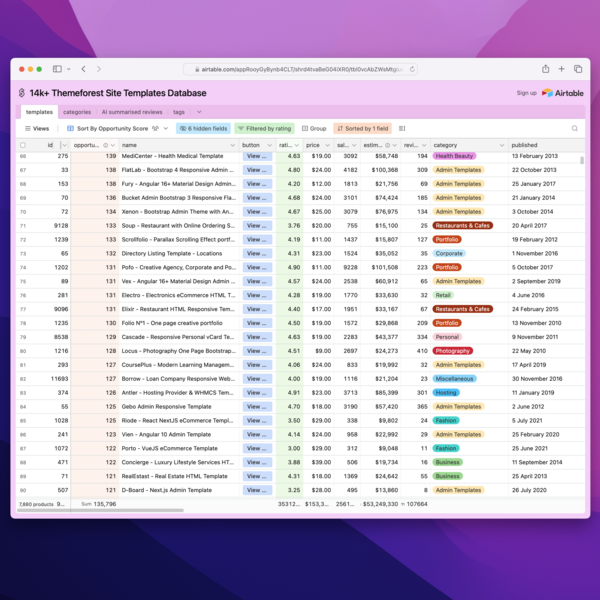Go back with browser back arrow

tap(83, 69)
